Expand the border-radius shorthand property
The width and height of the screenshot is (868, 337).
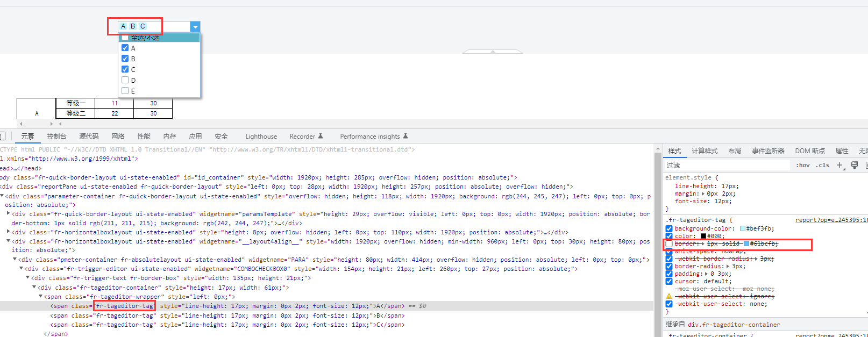728,266
